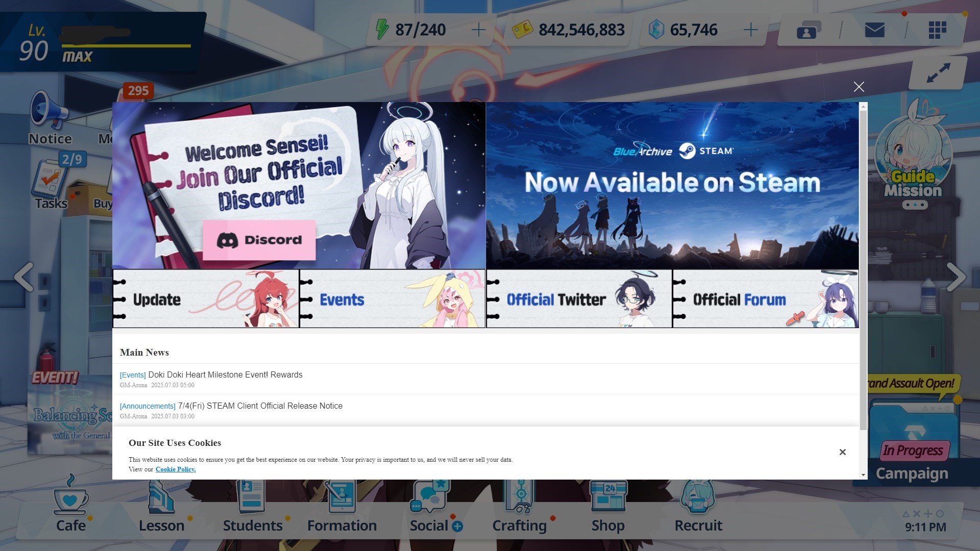Open the Now Available on Steam banner

[672, 186]
